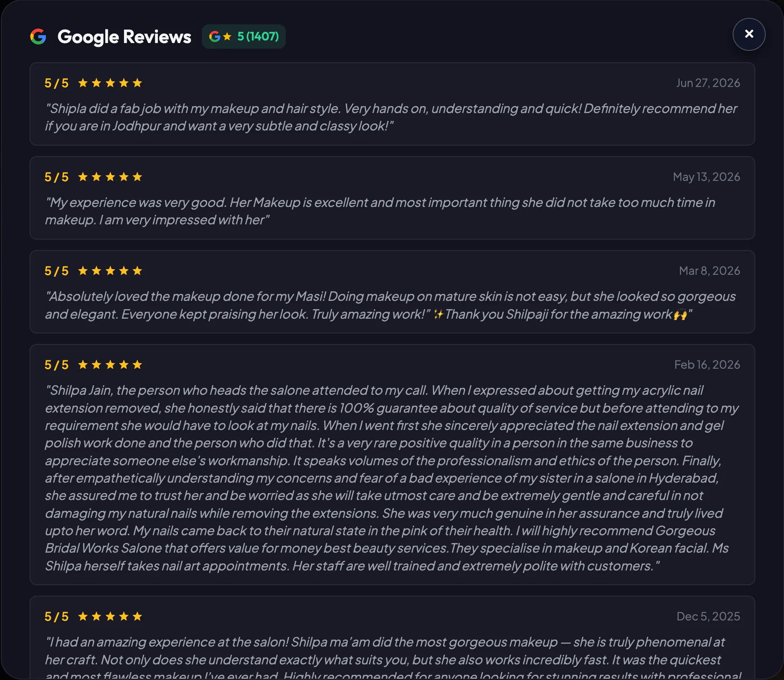The height and width of the screenshot is (680, 784).
Task: Click the May 13, 2026 date label
Action: click(x=707, y=177)
